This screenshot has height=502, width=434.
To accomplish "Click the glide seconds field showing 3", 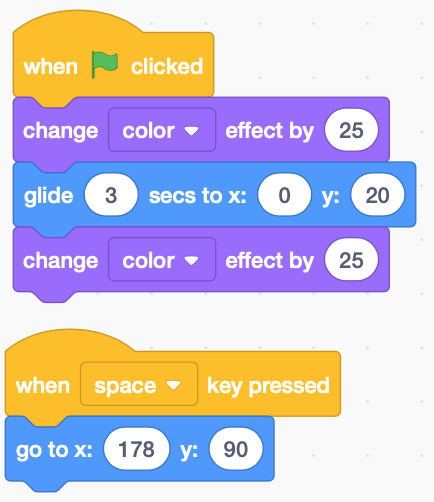I will coord(111,195).
